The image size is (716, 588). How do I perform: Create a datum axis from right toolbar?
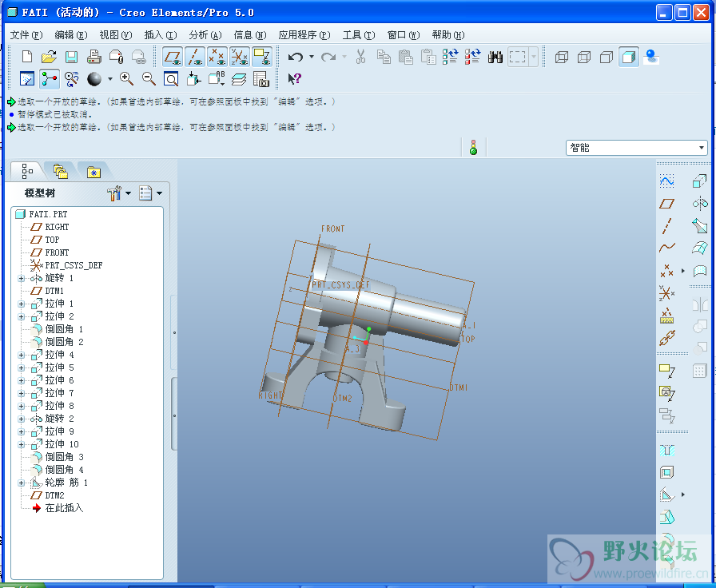(x=666, y=226)
